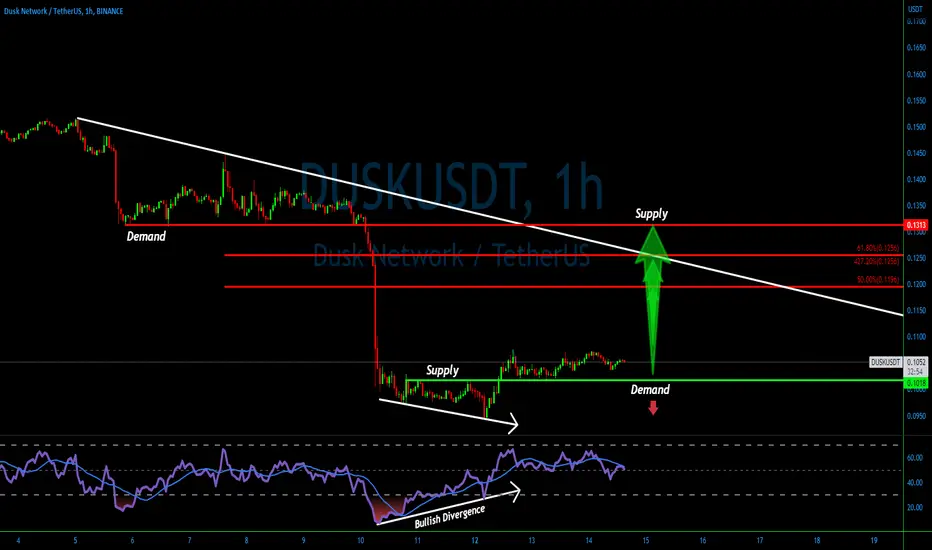Click the 0.1500 price axis value
932x550 pixels.
click(x=916, y=127)
